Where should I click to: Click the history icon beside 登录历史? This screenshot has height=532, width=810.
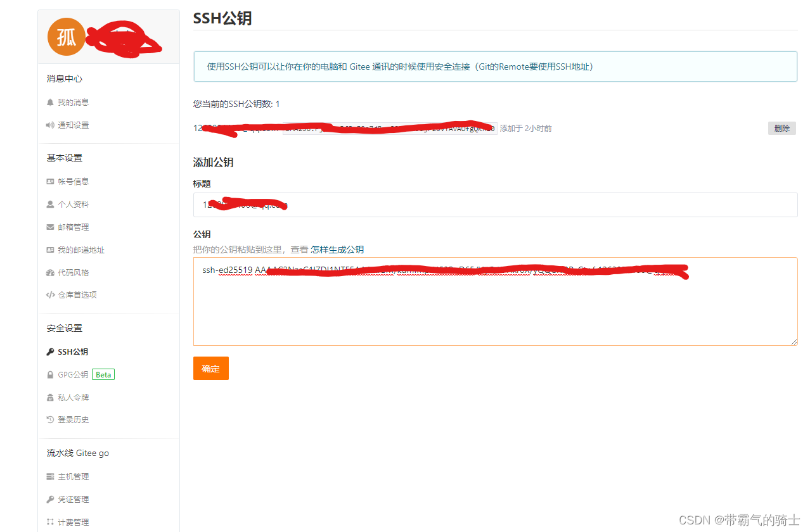[50, 419]
